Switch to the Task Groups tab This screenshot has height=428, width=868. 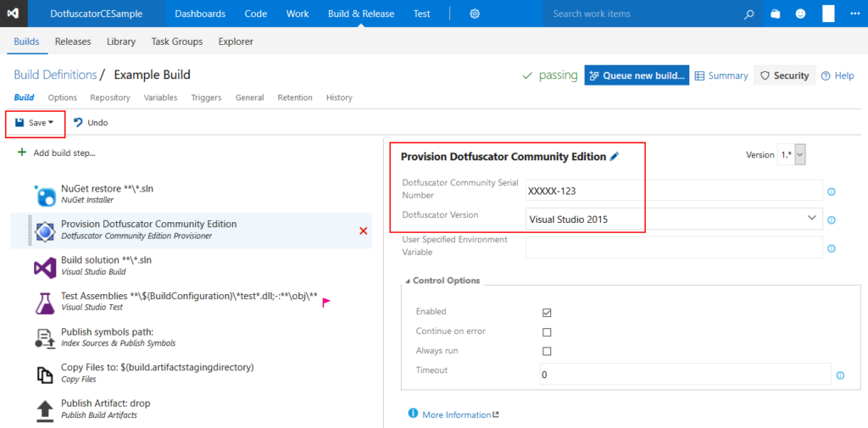[177, 42]
